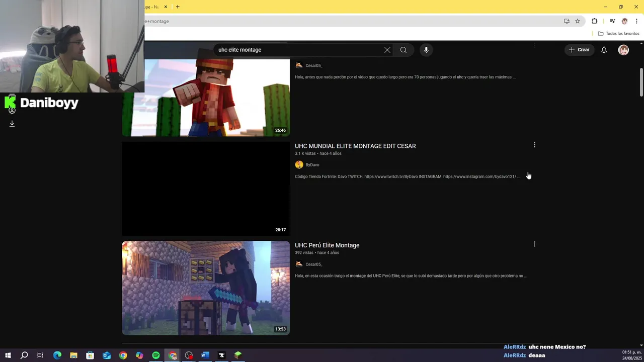Open Microsoft Word from taskbar
Screen dimensions: 644x362
[205, 355]
